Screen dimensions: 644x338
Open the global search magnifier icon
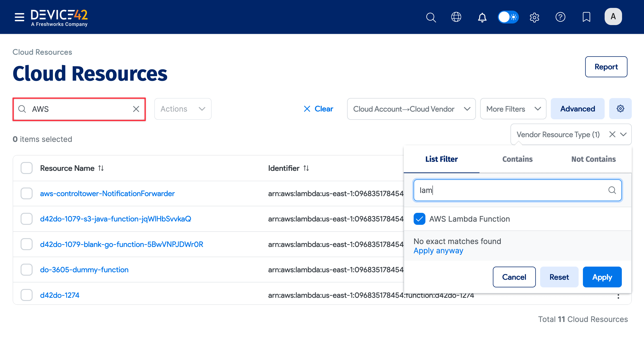point(431,17)
